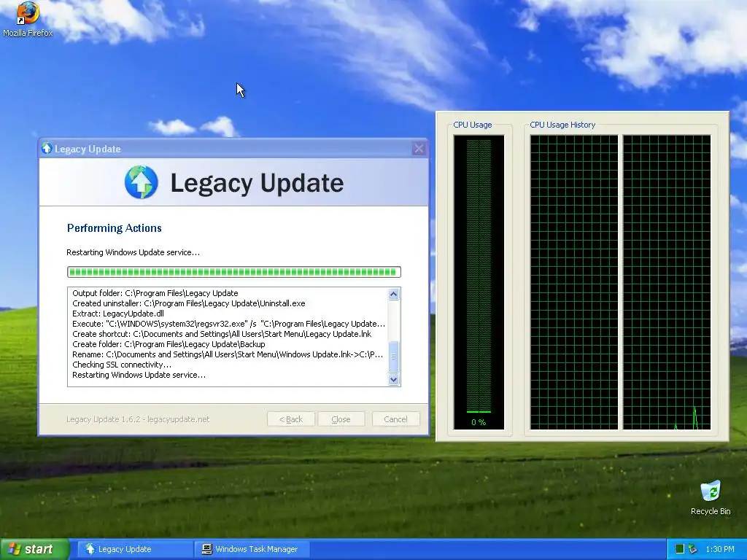Screen dimensions: 747x560
Task: Click the Legacy Update title bar icon
Action: [x=47, y=149]
